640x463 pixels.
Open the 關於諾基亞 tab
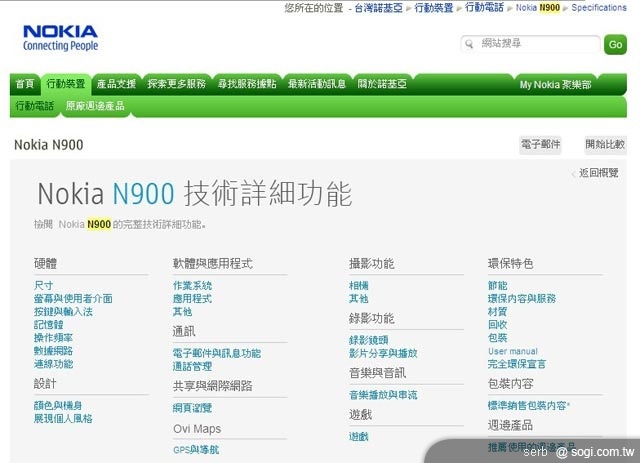pyautogui.click(x=382, y=84)
